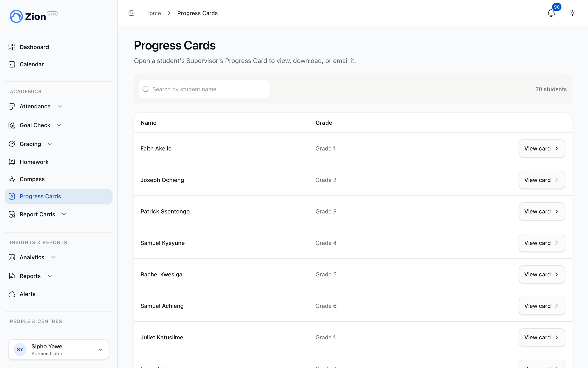Click Grade 5 in Rachel Kwesiga's row
The height and width of the screenshot is (368, 588).
click(326, 274)
